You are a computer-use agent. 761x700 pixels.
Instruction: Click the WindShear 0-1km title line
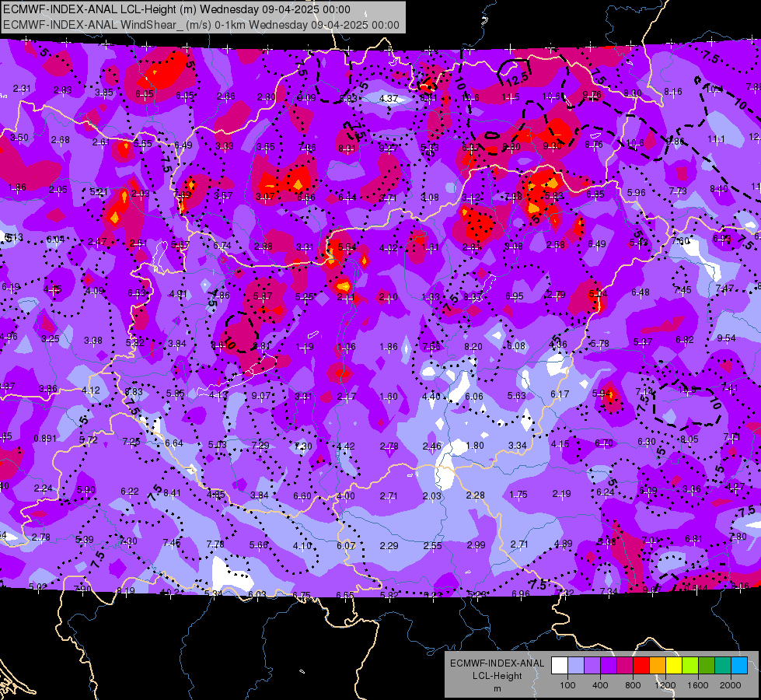(x=201, y=25)
